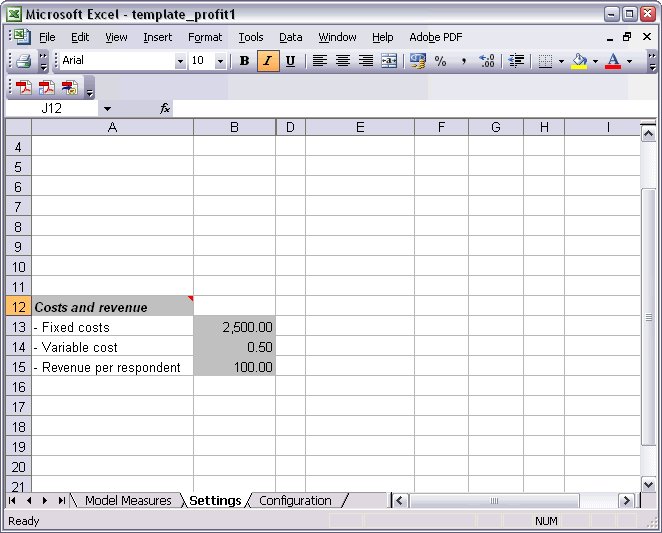This screenshot has width=662, height=533.
Task: Click the formula bar input
Action: (x=415, y=109)
